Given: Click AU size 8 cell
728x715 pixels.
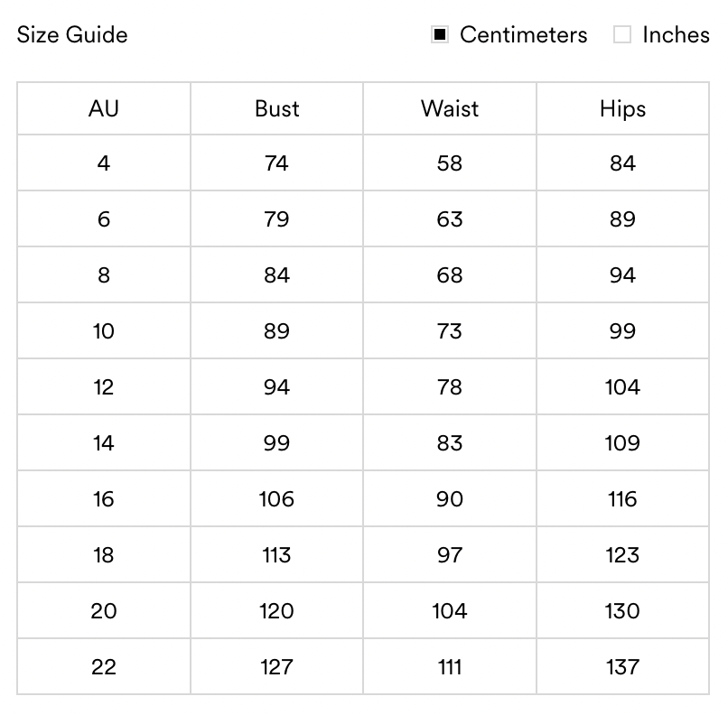Looking at the screenshot, I should [104, 275].
